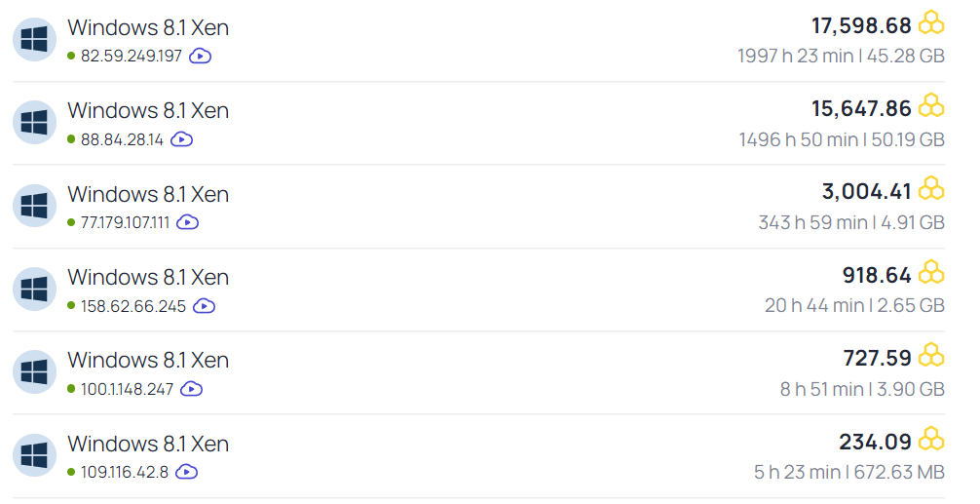Click the honeycomb icon next to 17,598.68
980x504 pixels.
pyautogui.click(x=931, y=22)
